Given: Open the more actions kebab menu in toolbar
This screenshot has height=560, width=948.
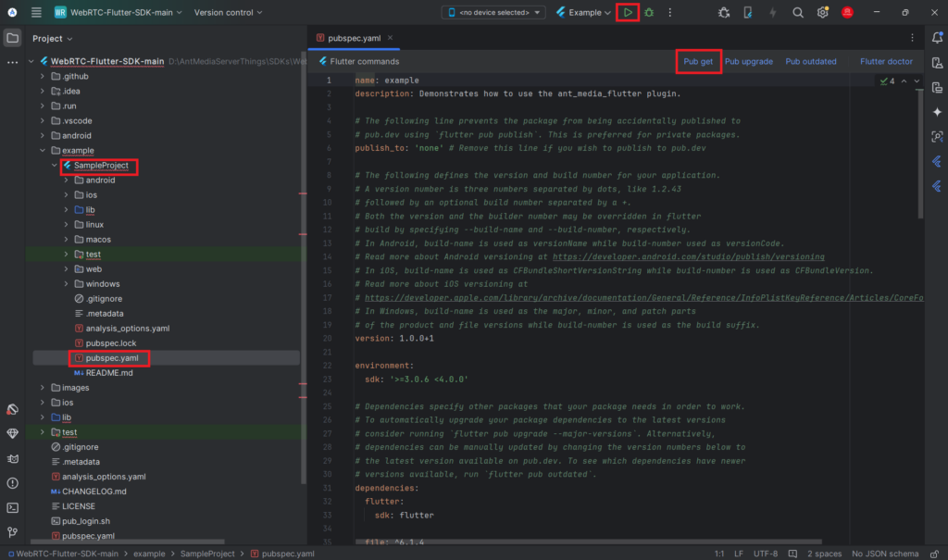Looking at the screenshot, I should [x=670, y=12].
